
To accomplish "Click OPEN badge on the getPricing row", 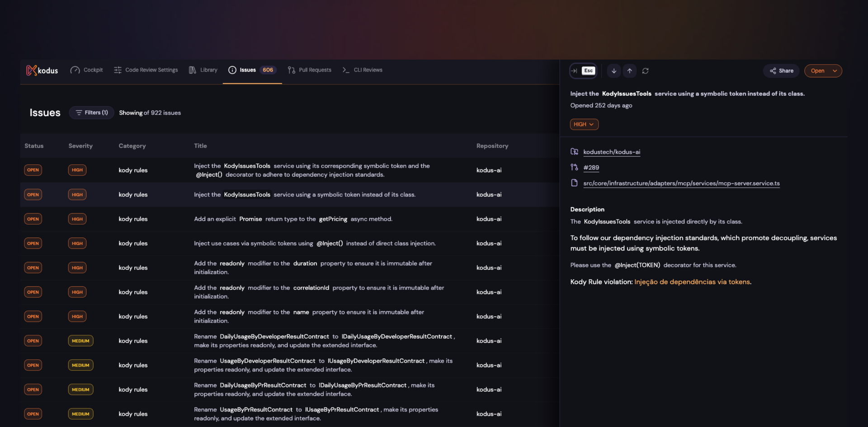I will pos(33,219).
